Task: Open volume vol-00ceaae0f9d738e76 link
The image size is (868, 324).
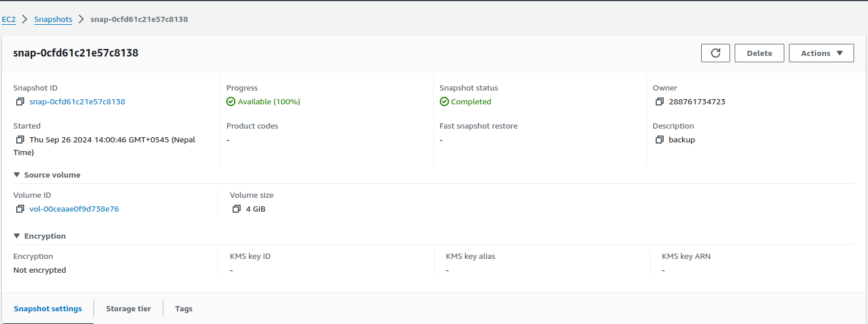Action: (x=74, y=209)
